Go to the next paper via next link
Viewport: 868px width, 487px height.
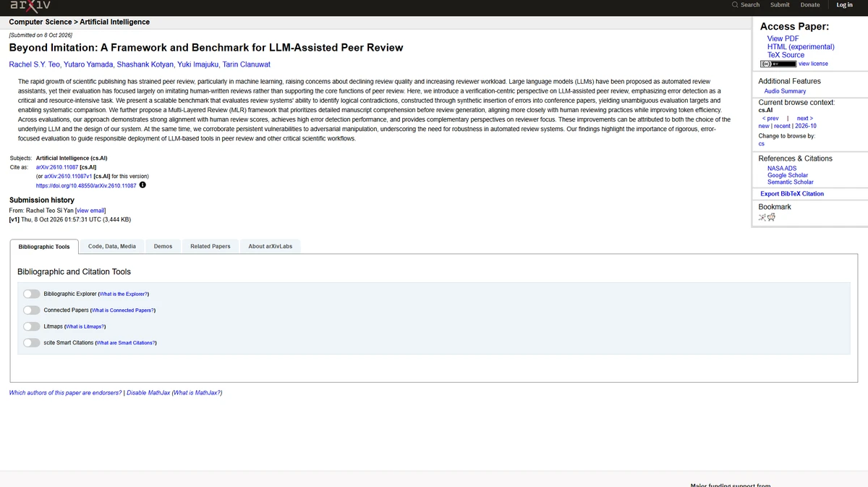pos(805,118)
